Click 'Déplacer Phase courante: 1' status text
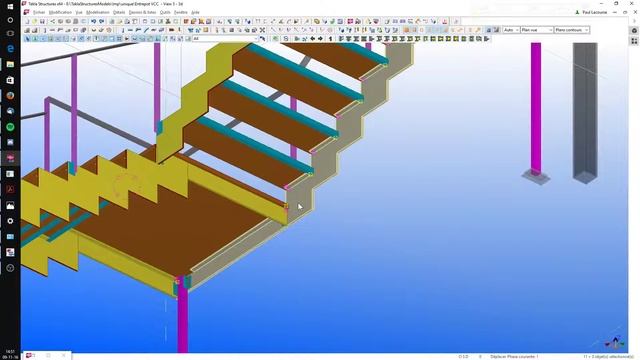Screen dimensions: 640x360 click(514, 356)
